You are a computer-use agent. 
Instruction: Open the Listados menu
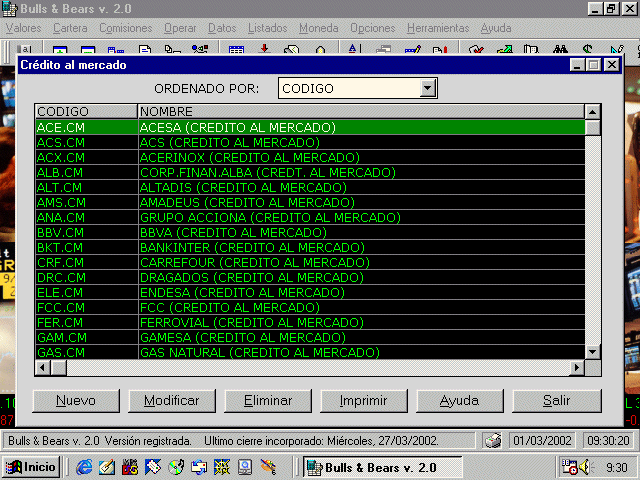tap(268, 28)
